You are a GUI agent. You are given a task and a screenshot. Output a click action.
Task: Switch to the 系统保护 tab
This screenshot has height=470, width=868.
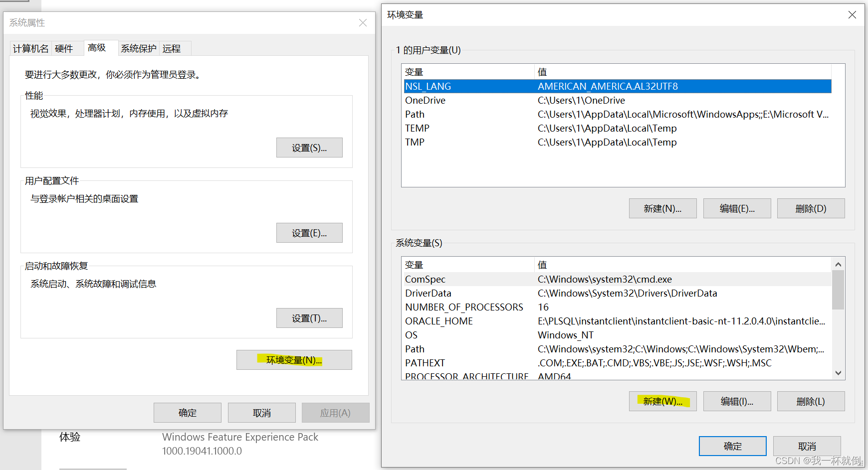click(x=138, y=48)
